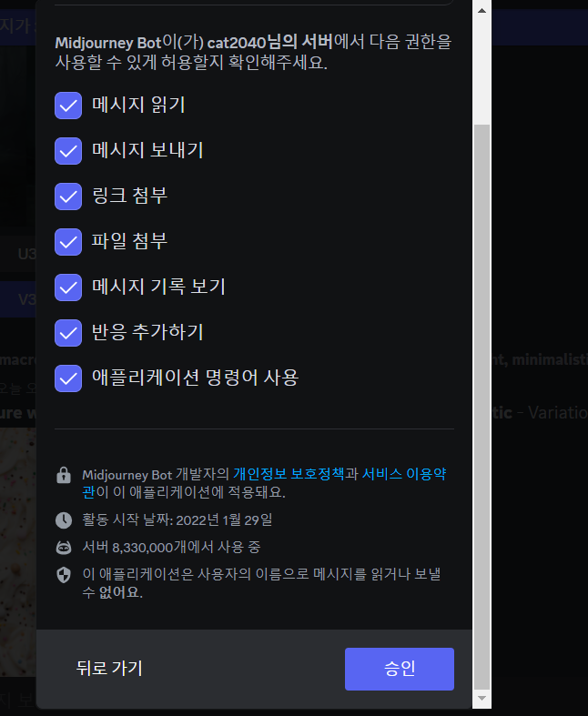Viewport: 588px width, 716px height.
Task: Click the 서버 8,330,000개에서 사용 중 text
Action: [x=171, y=547]
